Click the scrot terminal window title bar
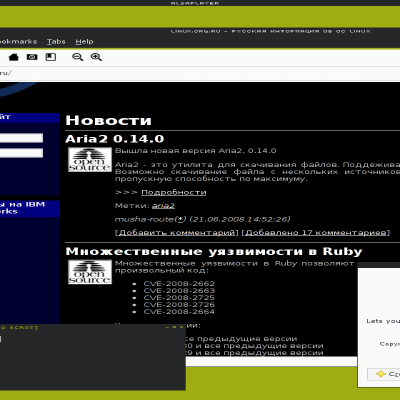 pos(93,327)
